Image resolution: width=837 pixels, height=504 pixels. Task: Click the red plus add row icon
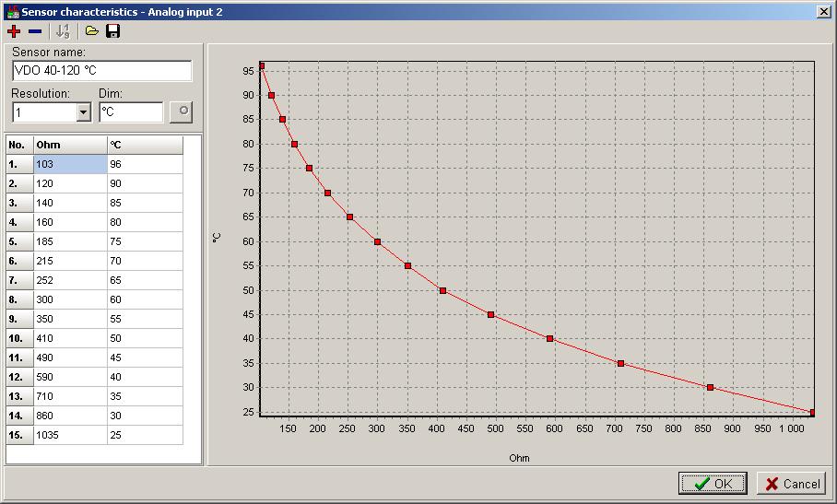14,31
